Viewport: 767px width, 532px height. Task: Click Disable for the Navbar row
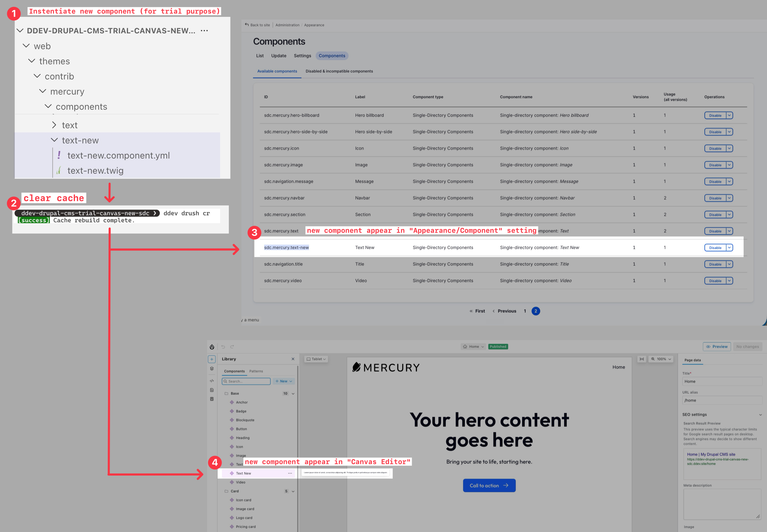tap(715, 198)
